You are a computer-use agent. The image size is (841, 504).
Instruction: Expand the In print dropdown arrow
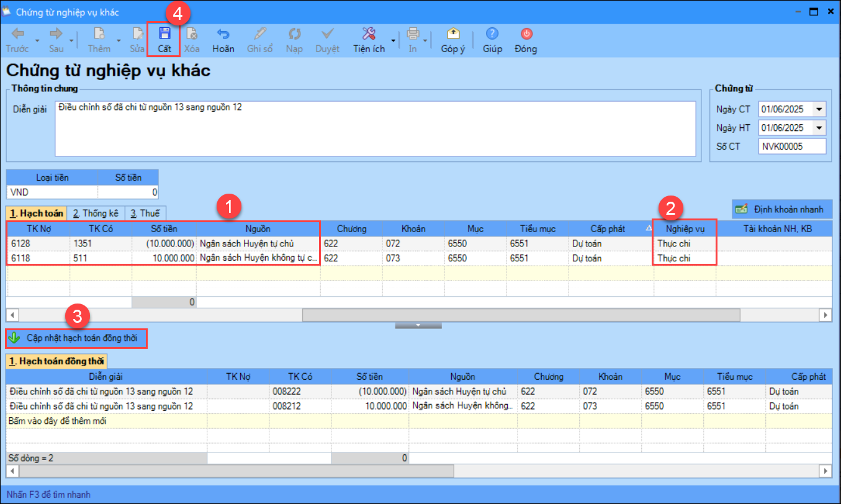[426, 41]
